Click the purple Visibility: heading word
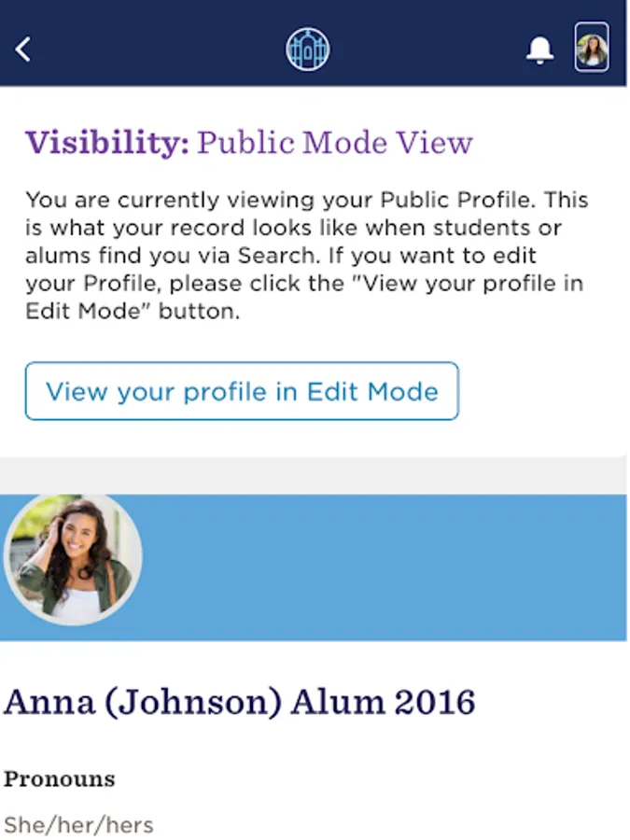630x840 pixels. (x=107, y=143)
